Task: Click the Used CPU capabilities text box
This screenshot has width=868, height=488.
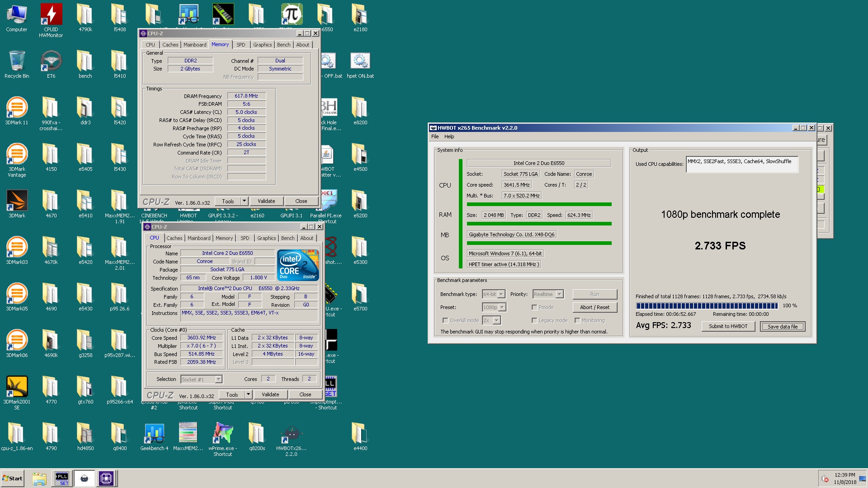Action: click(742, 164)
